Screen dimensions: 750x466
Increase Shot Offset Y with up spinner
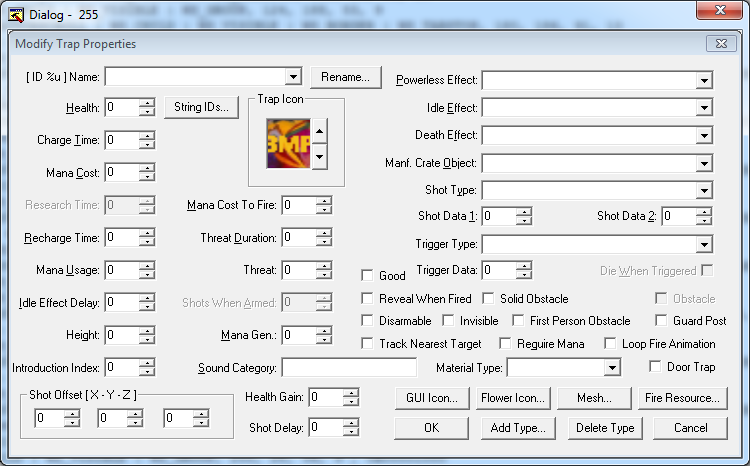(135, 414)
